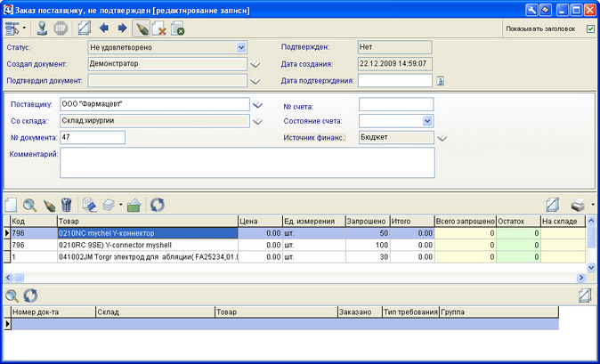
Task: Expand the arrow beside the stacked sheets icon
Action: pyautogui.click(x=120, y=205)
